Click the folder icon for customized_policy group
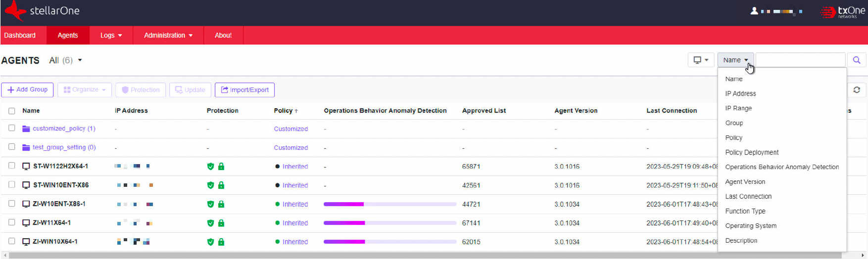Screen dimensions: 868x259 click(x=26, y=129)
